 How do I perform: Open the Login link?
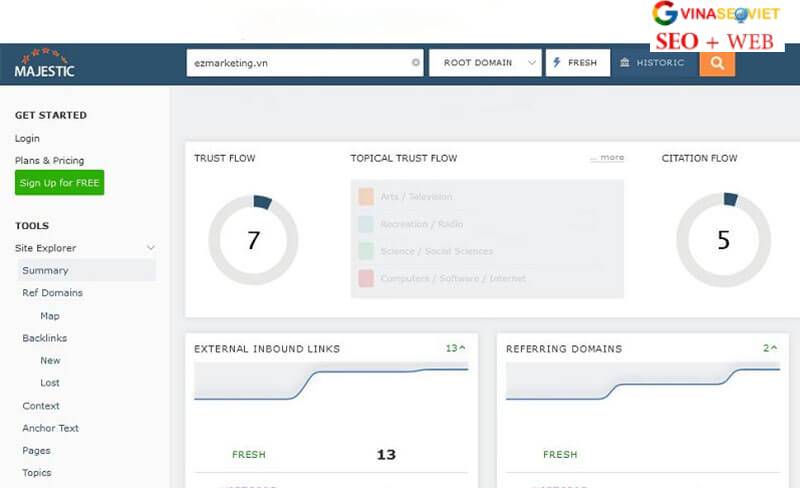27,138
